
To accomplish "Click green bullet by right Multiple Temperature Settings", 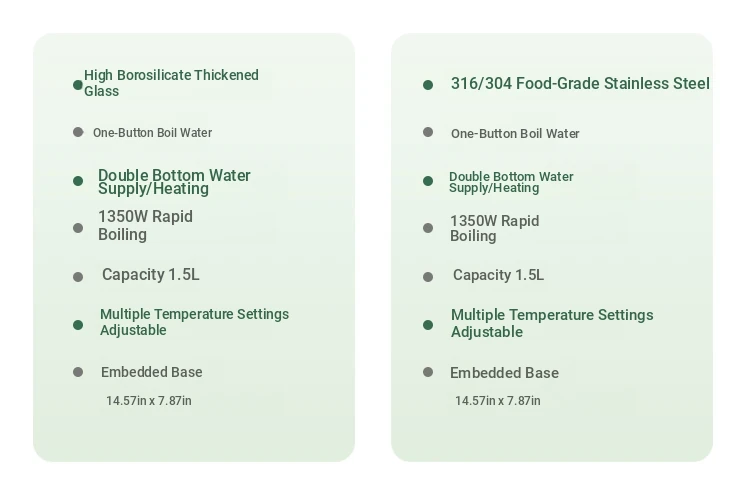I will point(428,325).
